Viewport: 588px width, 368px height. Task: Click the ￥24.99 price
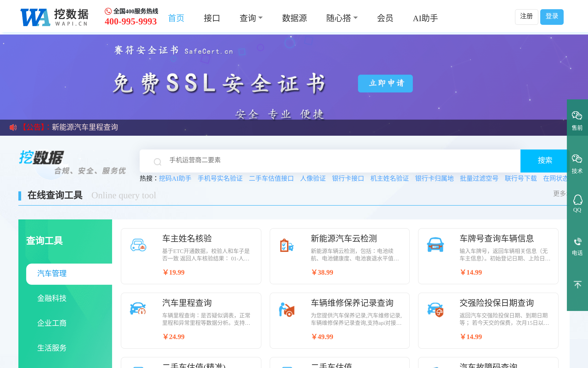click(x=173, y=337)
